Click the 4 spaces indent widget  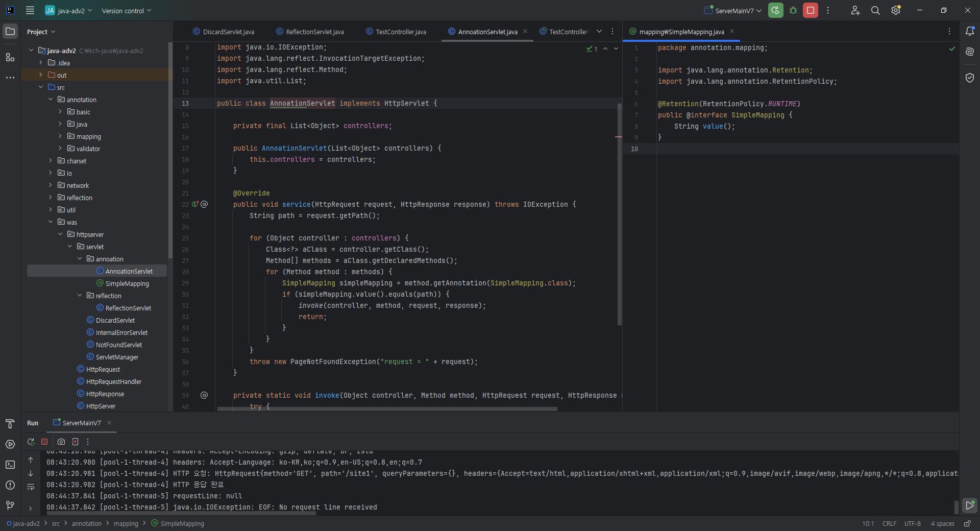pos(942,523)
